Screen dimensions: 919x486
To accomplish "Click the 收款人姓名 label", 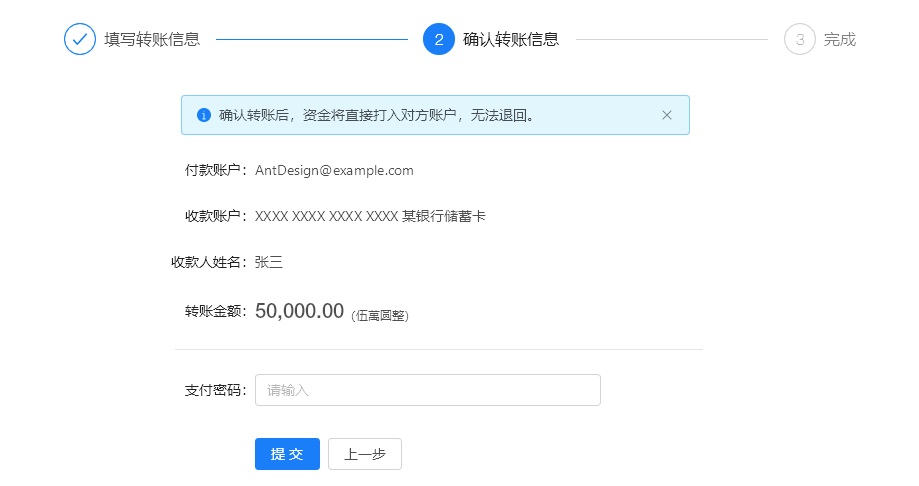I will coord(209,262).
